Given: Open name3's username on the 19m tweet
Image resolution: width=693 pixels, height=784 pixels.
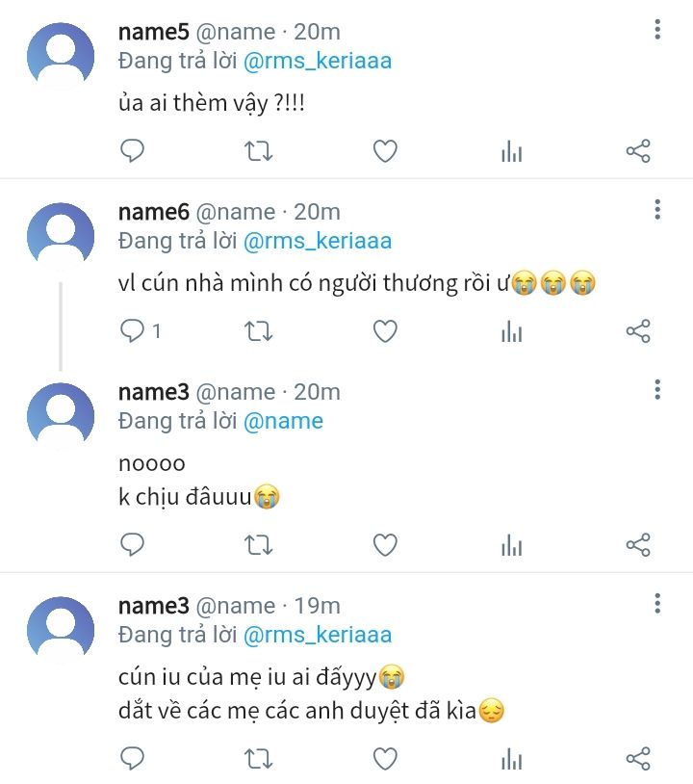Looking at the screenshot, I should pos(153,606).
